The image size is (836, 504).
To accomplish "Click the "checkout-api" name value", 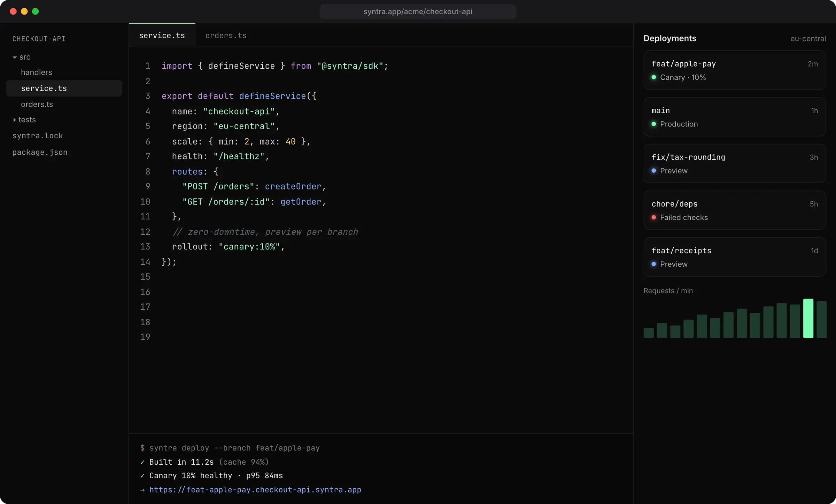I will point(239,111).
